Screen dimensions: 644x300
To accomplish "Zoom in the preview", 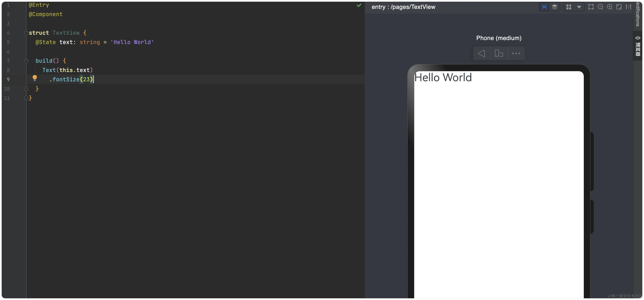I will pos(610,7).
